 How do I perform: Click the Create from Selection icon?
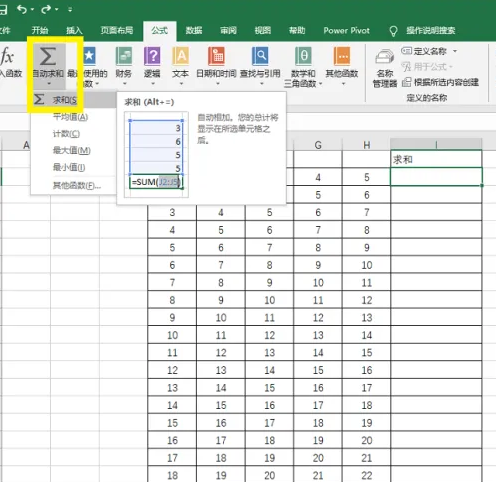[406, 82]
